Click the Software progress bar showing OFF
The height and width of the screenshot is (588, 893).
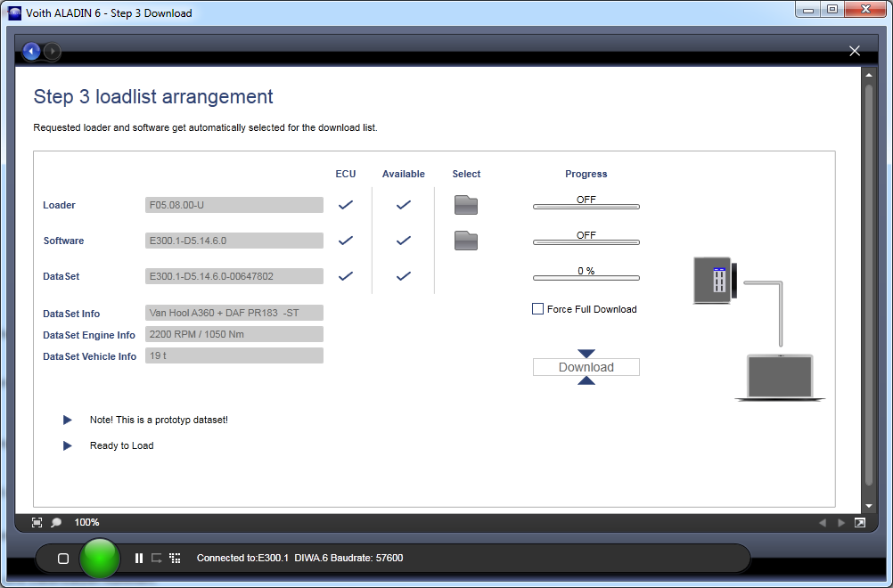click(586, 242)
